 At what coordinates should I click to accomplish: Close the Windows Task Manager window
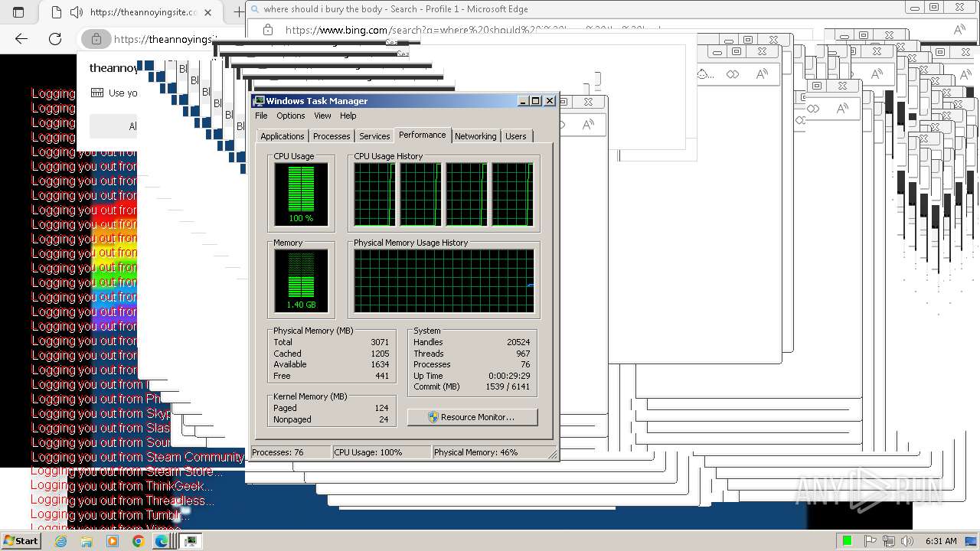coord(550,101)
